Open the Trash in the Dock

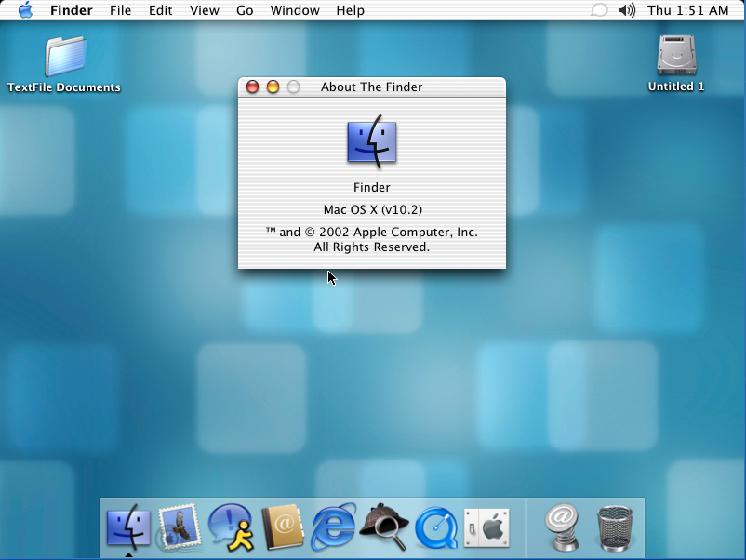[x=615, y=527]
